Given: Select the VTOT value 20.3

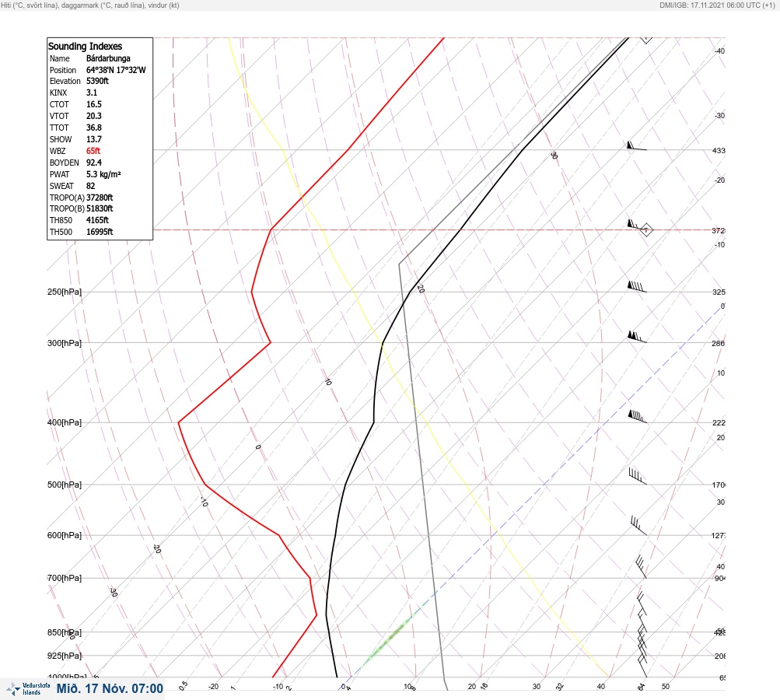Looking at the screenshot, I should (93, 116).
